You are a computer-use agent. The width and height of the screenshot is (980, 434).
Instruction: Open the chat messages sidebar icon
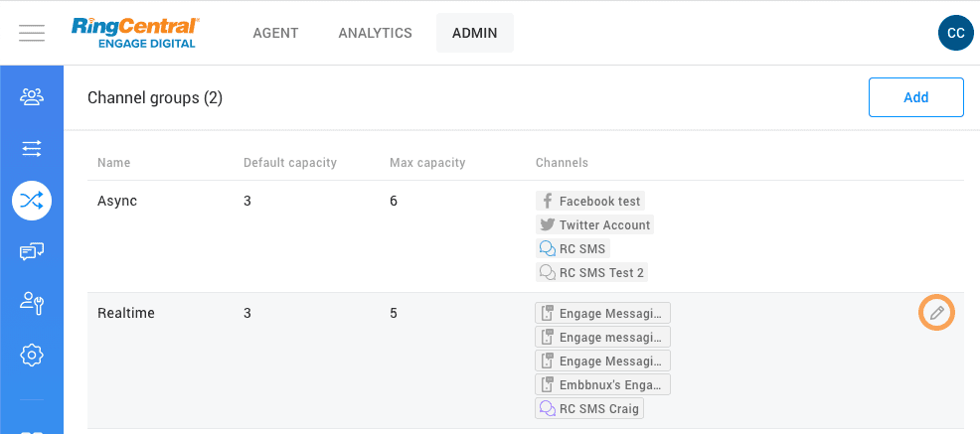(32, 252)
